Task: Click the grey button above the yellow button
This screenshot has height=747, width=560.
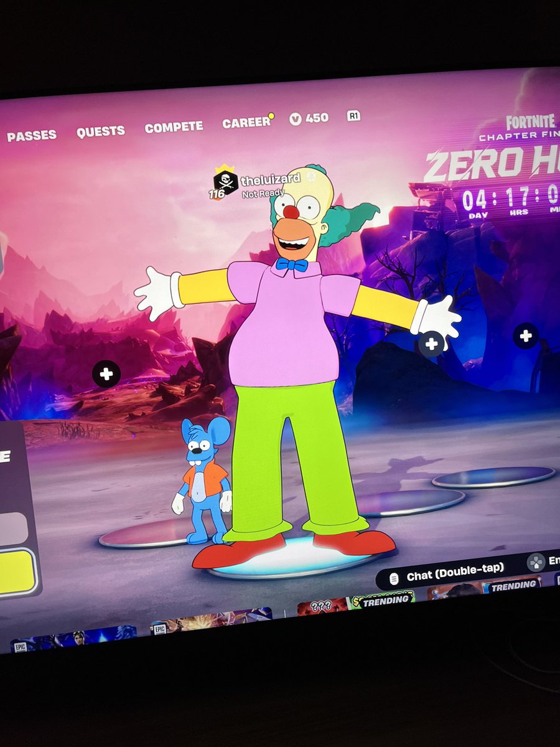Action: (12, 529)
